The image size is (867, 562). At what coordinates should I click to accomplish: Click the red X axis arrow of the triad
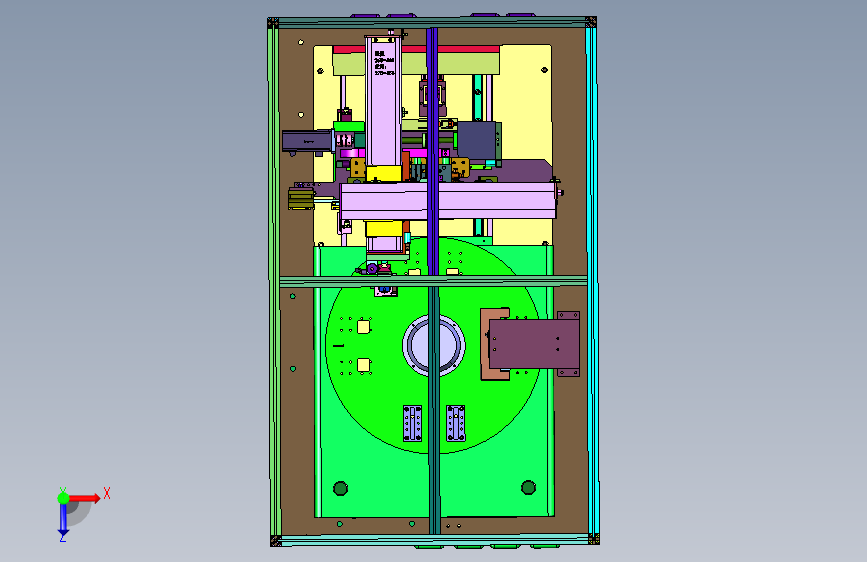(x=86, y=498)
